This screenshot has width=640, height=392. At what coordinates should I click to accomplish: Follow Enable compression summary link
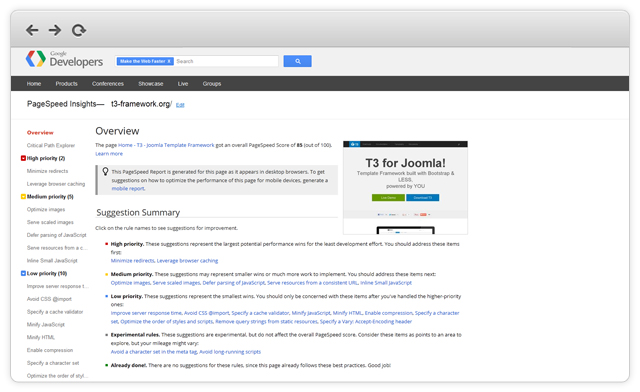point(389,313)
